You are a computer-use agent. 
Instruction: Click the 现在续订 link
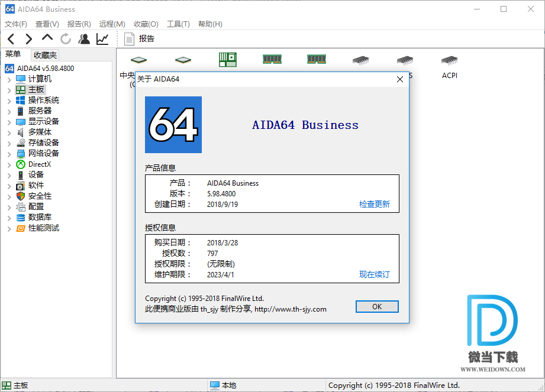coord(375,275)
